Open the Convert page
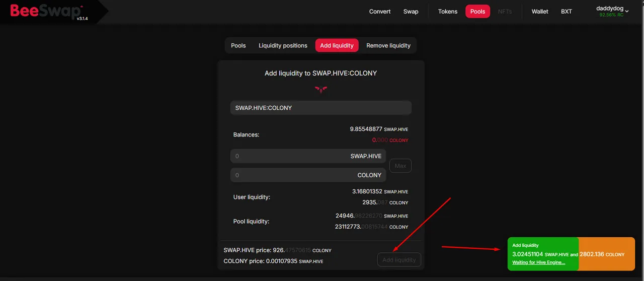 click(x=380, y=12)
